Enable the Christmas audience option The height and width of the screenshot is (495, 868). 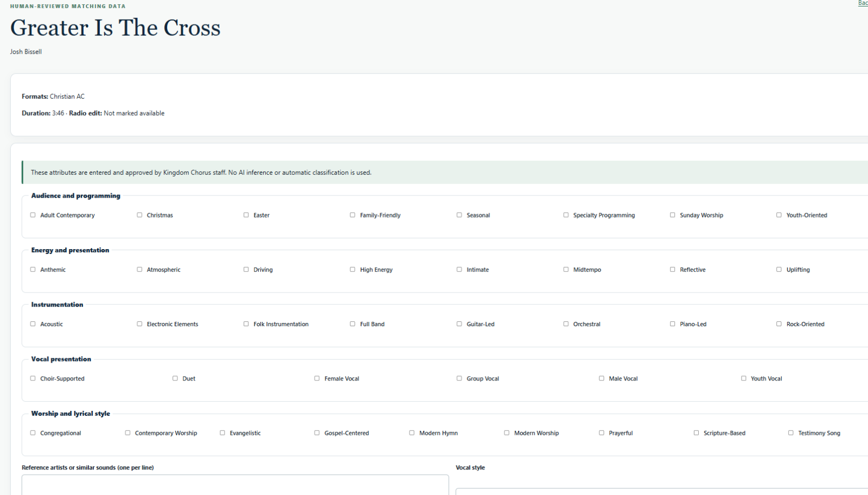pos(139,215)
